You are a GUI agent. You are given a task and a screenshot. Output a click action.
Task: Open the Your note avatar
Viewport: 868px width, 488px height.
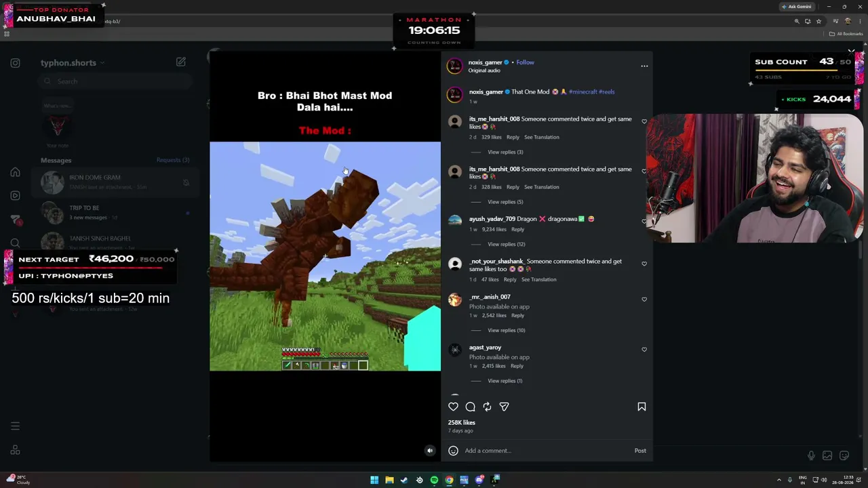click(x=57, y=126)
